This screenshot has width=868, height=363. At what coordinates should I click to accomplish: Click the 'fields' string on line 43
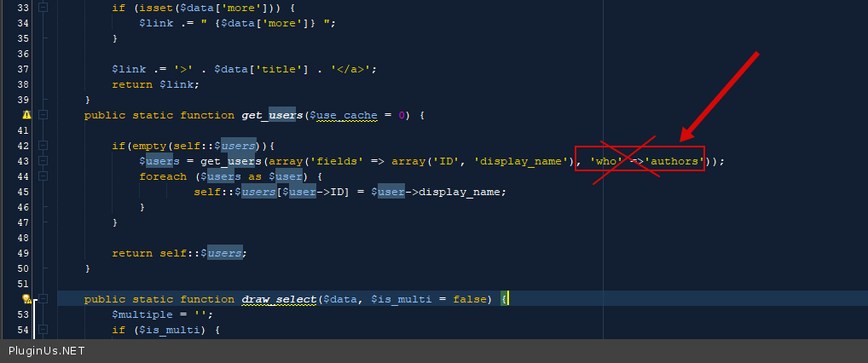[337, 161]
